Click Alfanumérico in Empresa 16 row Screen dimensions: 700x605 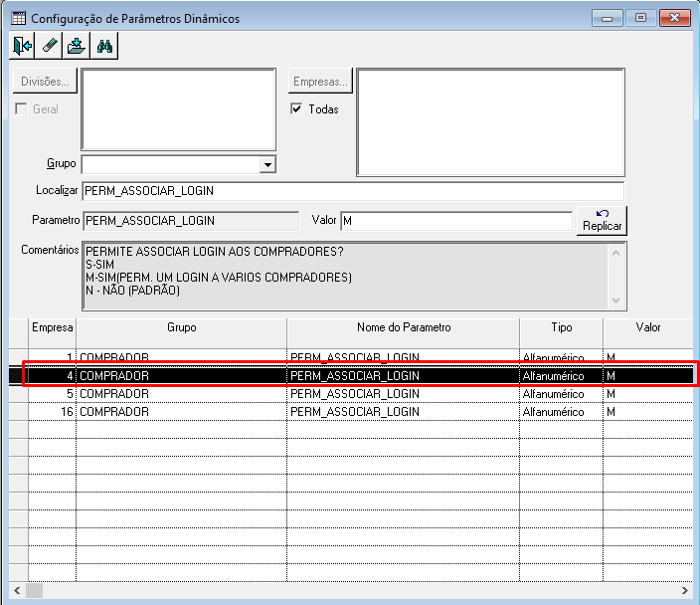click(553, 412)
